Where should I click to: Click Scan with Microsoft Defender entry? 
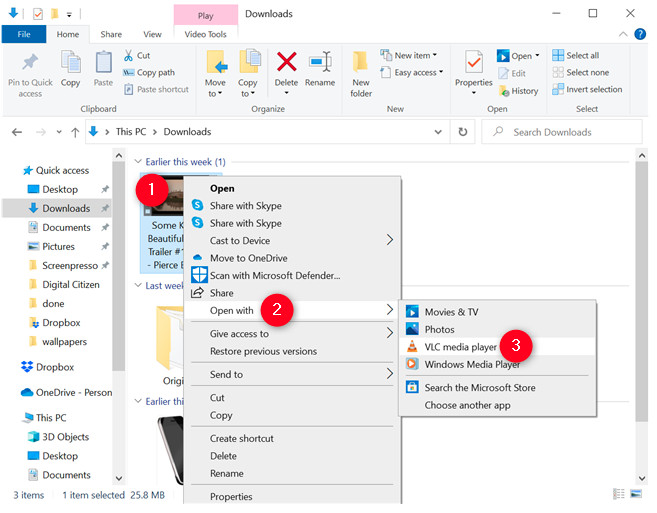[x=292, y=276]
